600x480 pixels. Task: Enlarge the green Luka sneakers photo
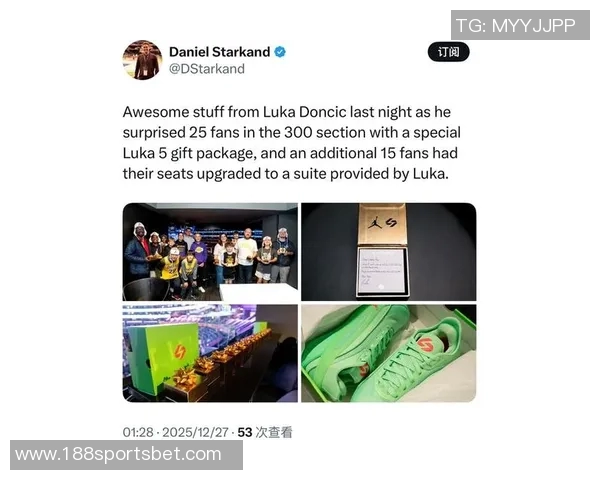click(389, 353)
